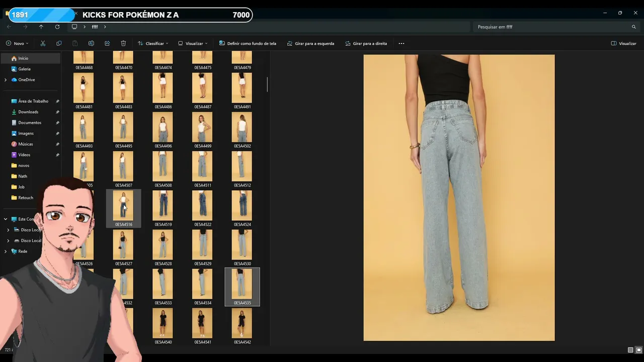Click file name 0E5A4530
Screen dimensions: 644x362
pyautogui.click(x=242, y=264)
